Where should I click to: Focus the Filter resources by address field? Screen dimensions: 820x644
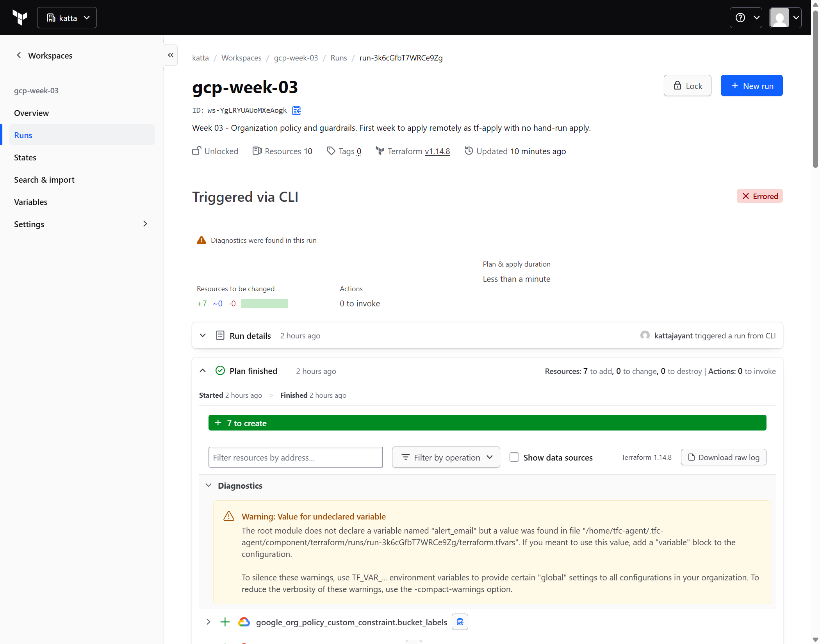(x=296, y=457)
